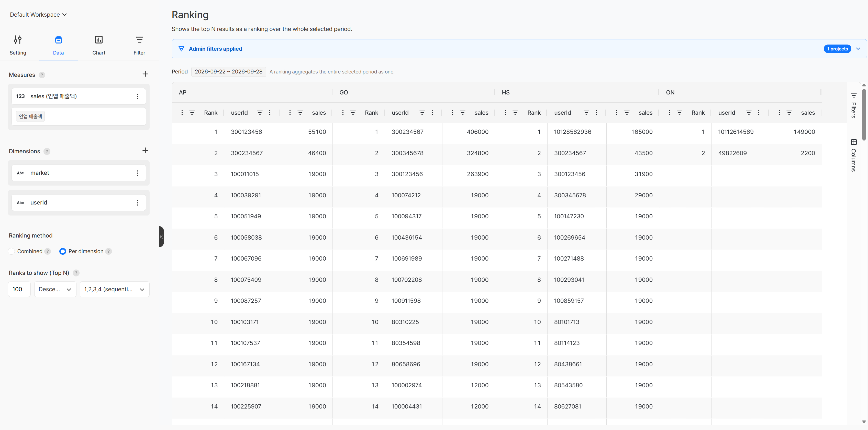Select Combined ranking method
Image resolution: width=868 pixels, height=430 pixels.
point(12,251)
